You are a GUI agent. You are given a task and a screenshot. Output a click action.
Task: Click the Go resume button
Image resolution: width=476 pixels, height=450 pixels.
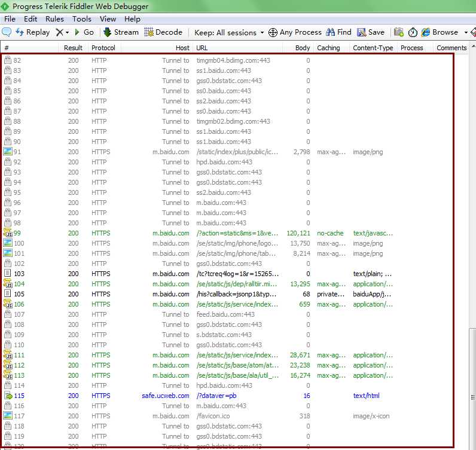click(x=84, y=32)
